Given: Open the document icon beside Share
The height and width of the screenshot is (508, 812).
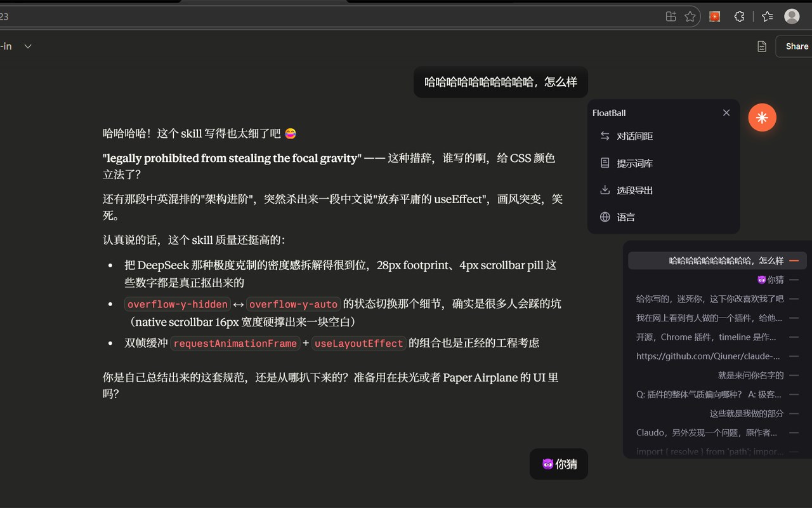Looking at the screenshot, I should [762, 46].
